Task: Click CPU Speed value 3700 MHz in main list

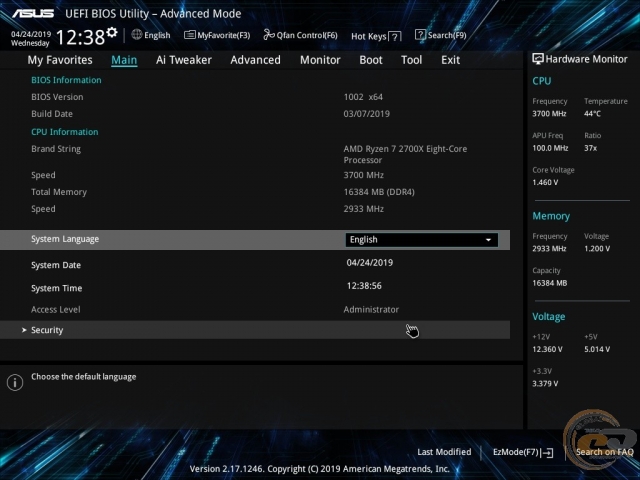Action: tap(364, 175)
